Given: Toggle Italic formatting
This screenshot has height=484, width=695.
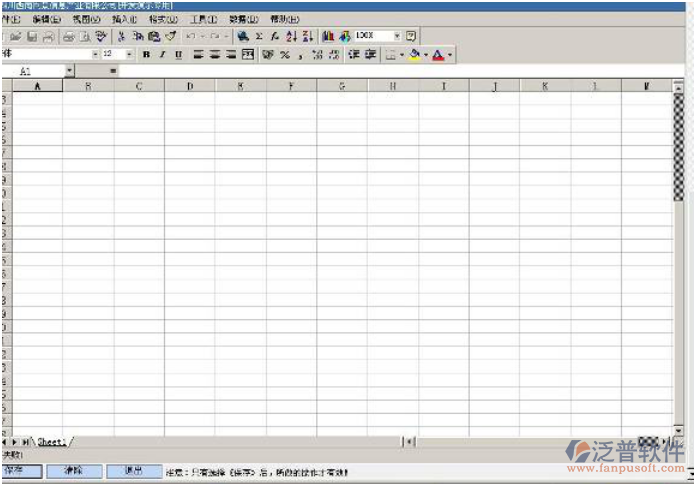Looking at the screenshot, I should click(162, 55).
